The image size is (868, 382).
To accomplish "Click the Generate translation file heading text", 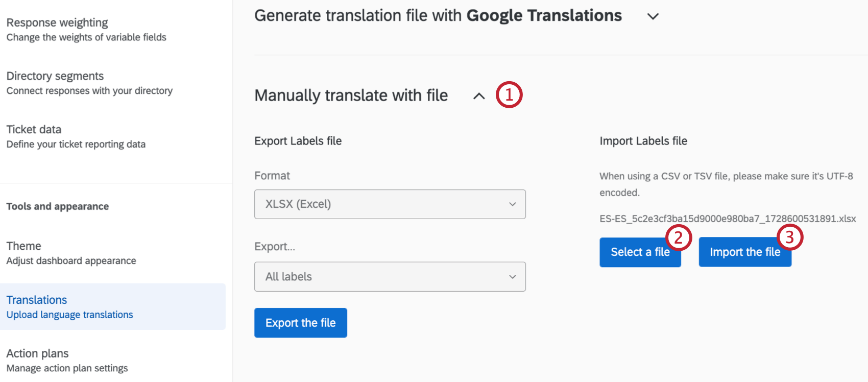I will pyautogui.click(x=438, y=16).
